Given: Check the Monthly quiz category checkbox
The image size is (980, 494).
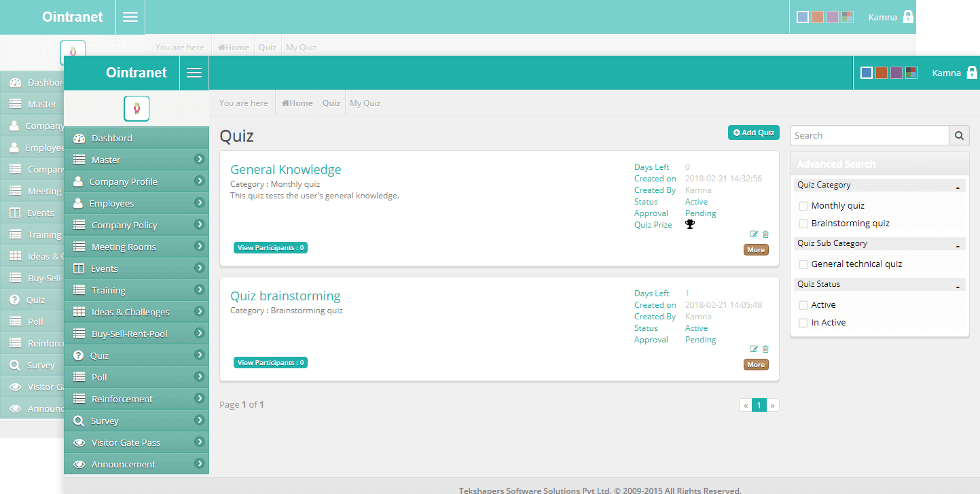Looking at the screenshot, I should click(x=803, y=206).
